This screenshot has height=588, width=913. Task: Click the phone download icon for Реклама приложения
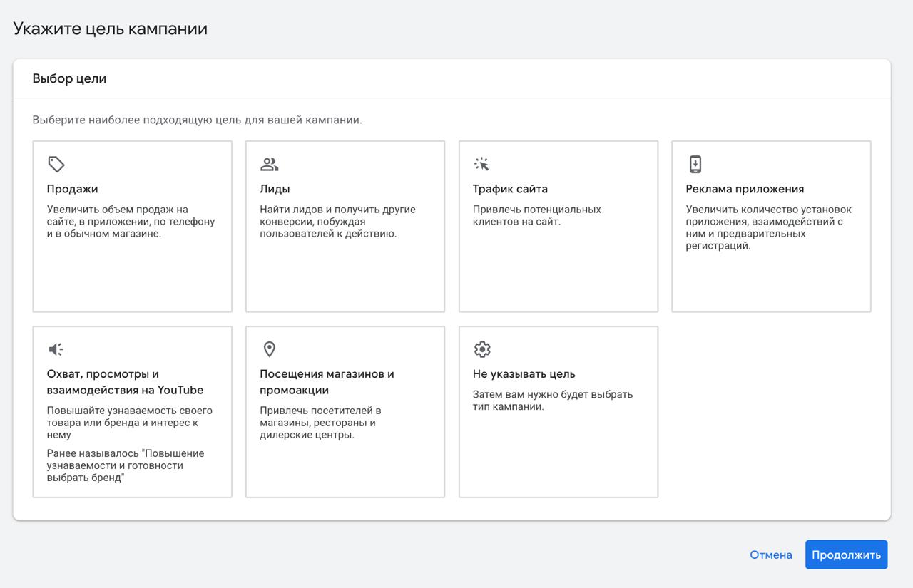click(x=695, y=165)
